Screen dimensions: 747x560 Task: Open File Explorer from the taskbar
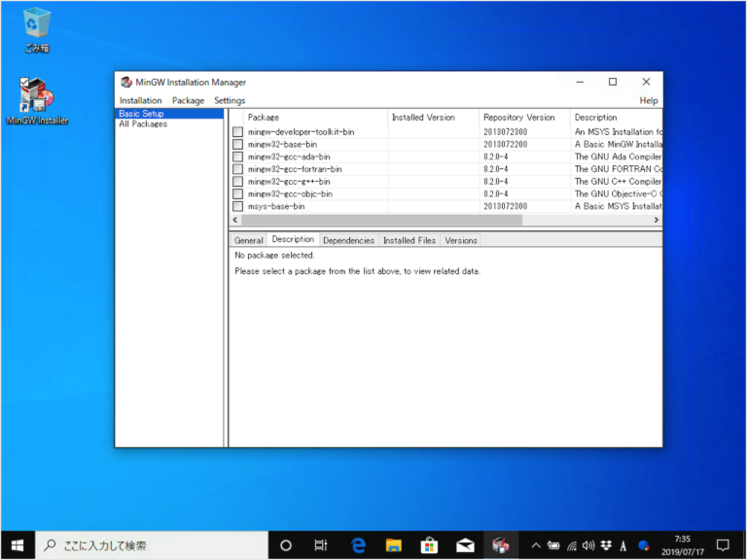click(x=394, y=545)
